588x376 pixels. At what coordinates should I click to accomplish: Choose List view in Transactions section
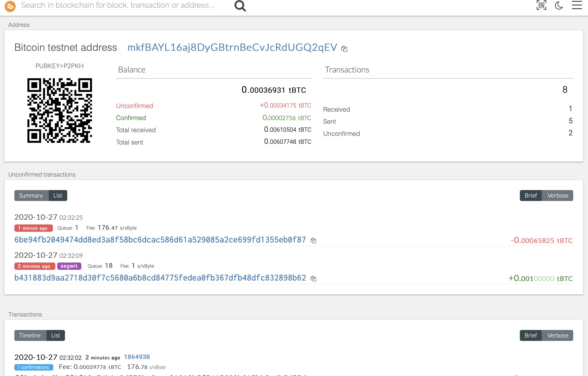coord(55,335)
